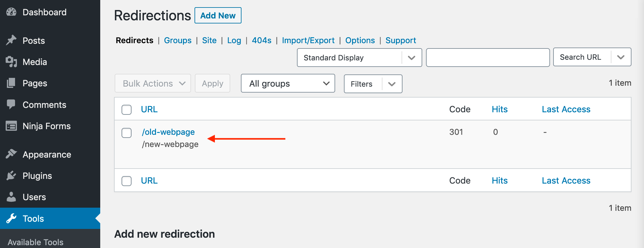Click the /new-webpage target text
Image resolution: width=644 pixels, height=248 pixels.
click(170, 144)
